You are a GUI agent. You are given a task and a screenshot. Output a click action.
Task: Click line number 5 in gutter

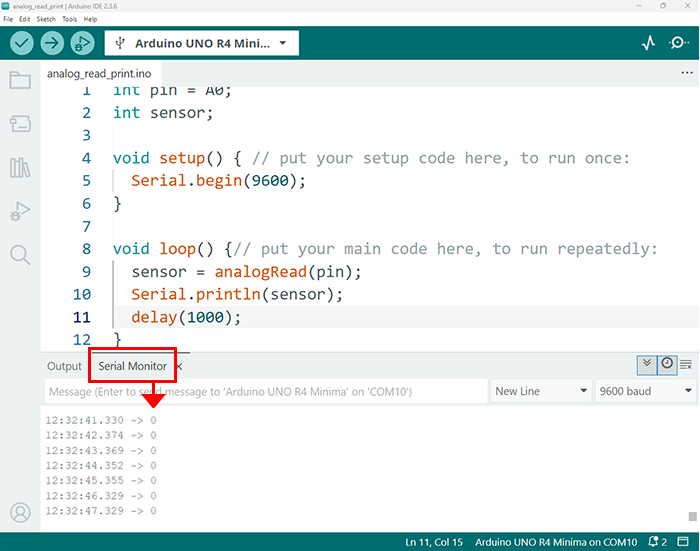[x=87, y=181]
